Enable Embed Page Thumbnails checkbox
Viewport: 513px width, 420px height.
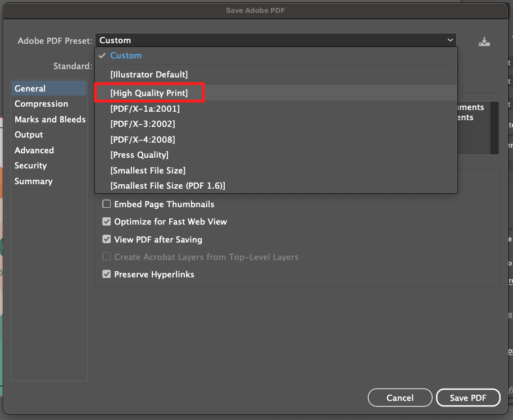pyautogui.click(x=107, y=204)
